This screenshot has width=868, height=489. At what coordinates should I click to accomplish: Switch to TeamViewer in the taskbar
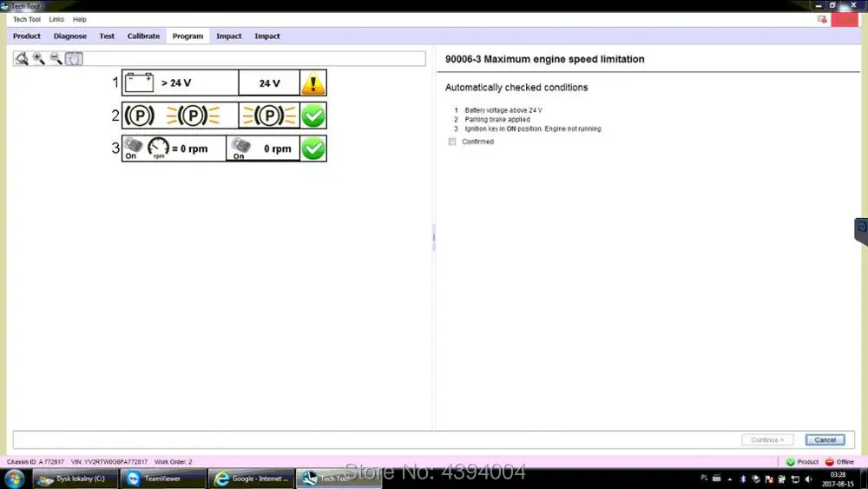163,479
